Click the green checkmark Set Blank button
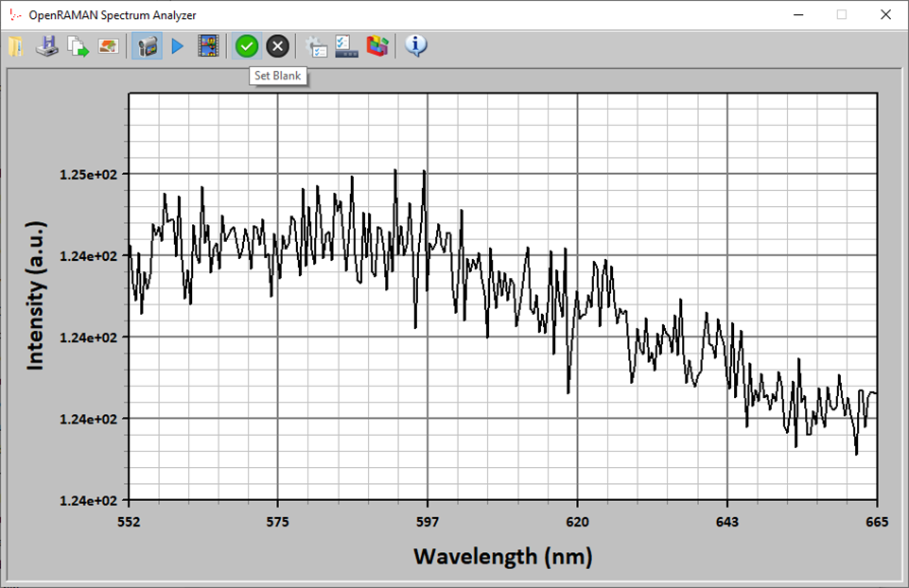The width and height of the screenshot is (909, 588). 247,45
